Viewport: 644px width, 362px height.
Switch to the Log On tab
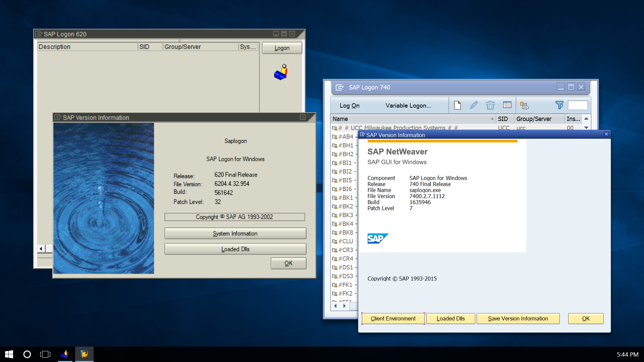click(x=349, y=105)
